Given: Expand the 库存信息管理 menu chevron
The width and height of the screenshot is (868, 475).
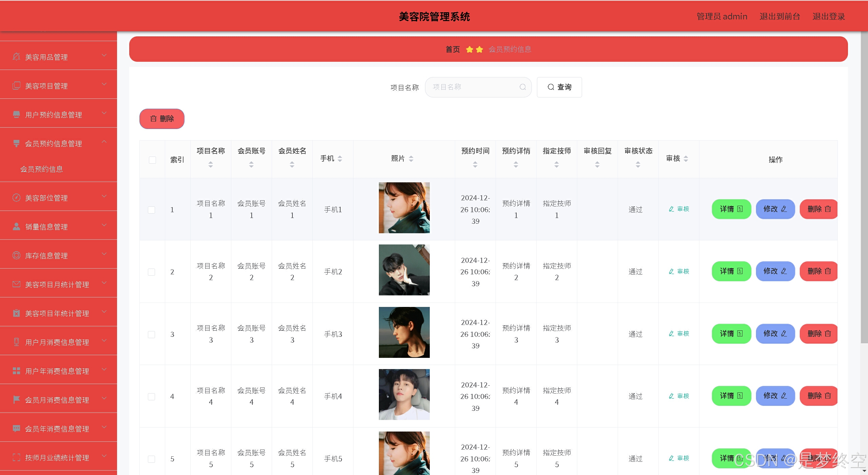Looking at the screenshot, I should 104,254.
